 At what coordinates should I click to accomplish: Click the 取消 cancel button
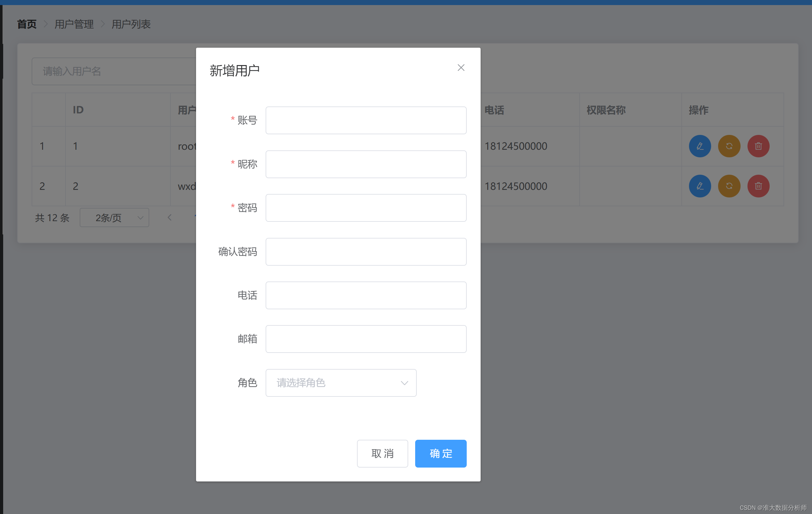pos(382,453)
